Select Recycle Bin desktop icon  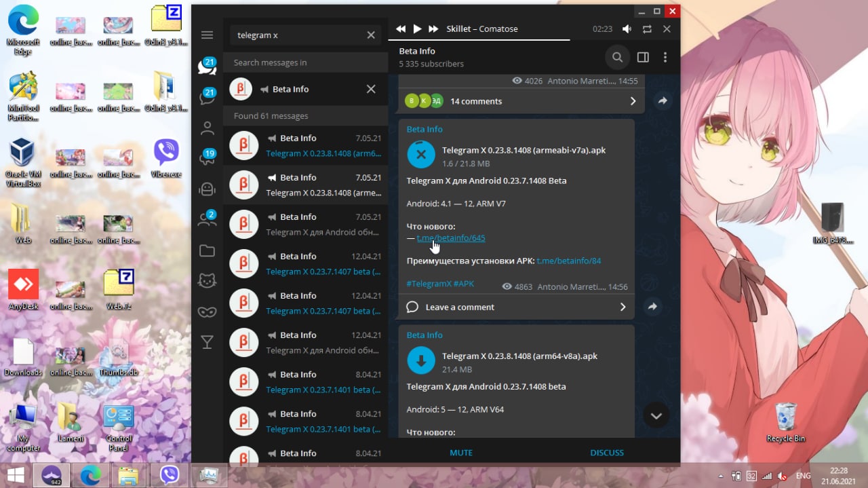tap(785, 421)
